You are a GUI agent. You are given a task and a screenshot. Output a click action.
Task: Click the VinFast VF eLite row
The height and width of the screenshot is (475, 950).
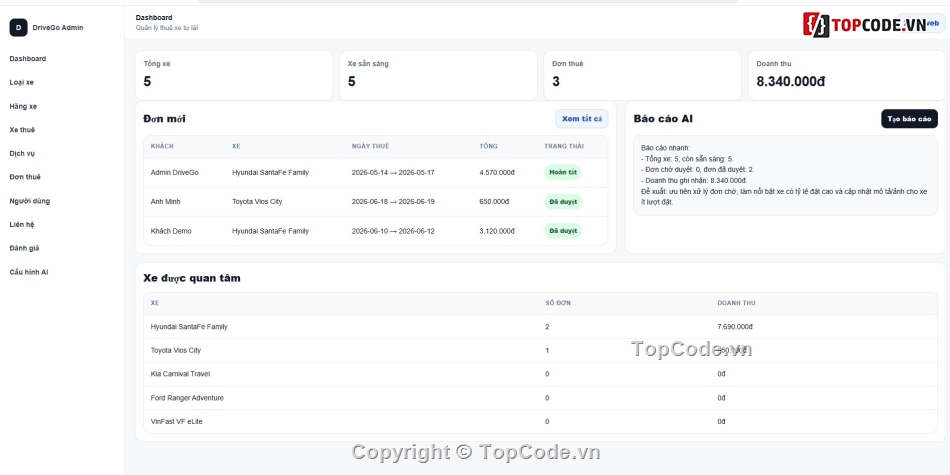pos(540,422)
